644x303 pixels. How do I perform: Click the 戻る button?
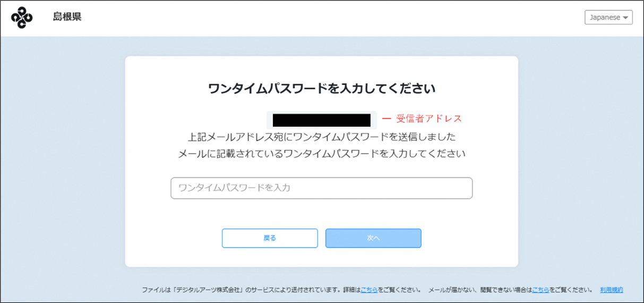point(270,238)
